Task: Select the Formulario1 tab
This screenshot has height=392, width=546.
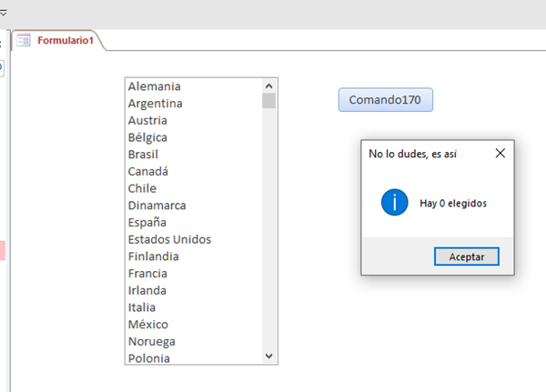Action: (58, 40)
